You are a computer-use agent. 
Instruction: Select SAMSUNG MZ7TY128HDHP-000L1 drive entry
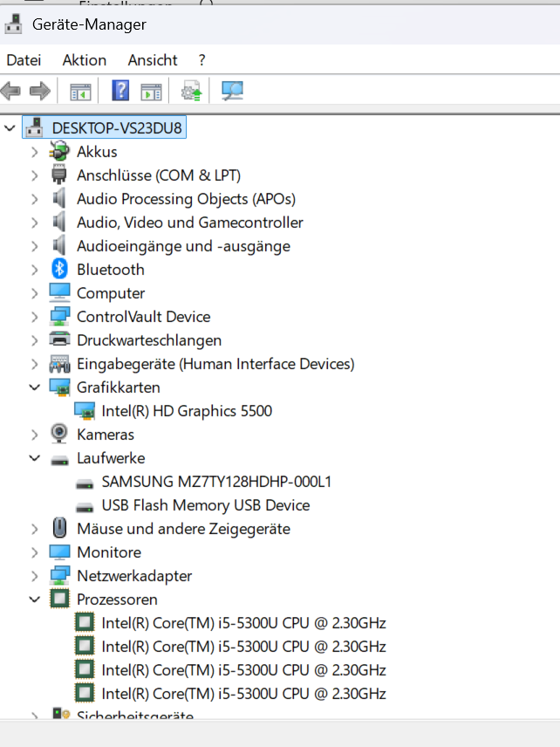pyautogui.click(x=216, y=482)
